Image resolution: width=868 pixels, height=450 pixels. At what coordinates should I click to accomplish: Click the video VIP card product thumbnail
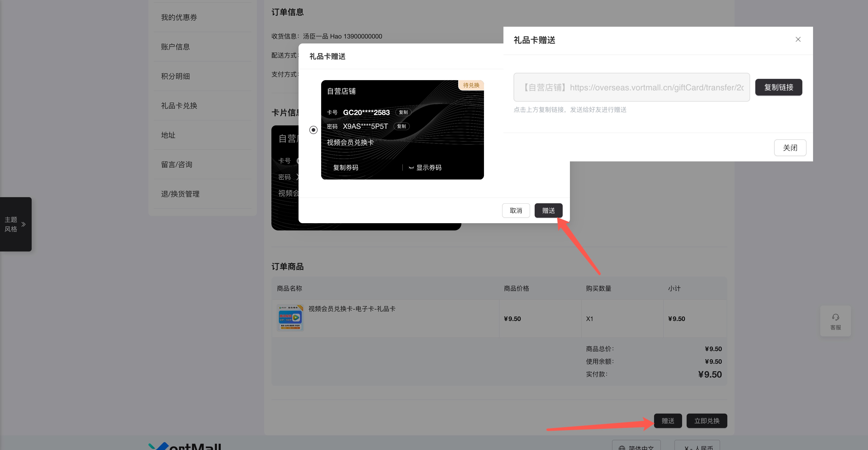(x=290, y=317)
